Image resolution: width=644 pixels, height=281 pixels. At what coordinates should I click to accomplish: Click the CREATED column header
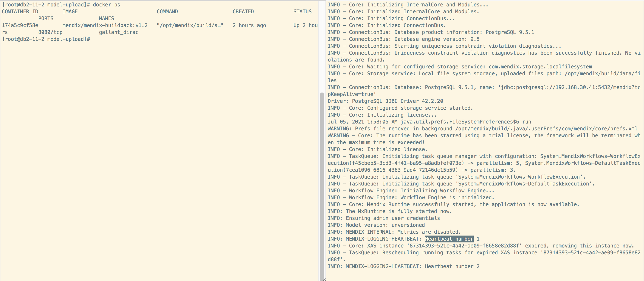coord(243,11)
